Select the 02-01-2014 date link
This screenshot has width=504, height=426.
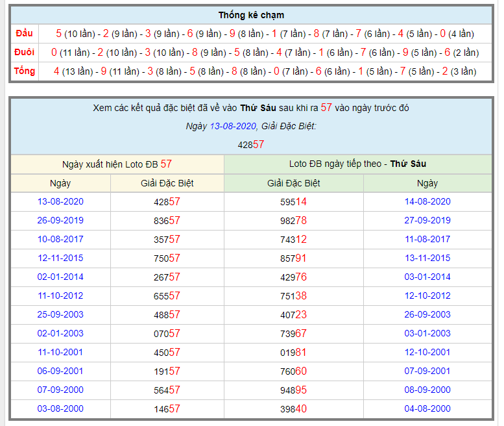click(x=60, y=277)
